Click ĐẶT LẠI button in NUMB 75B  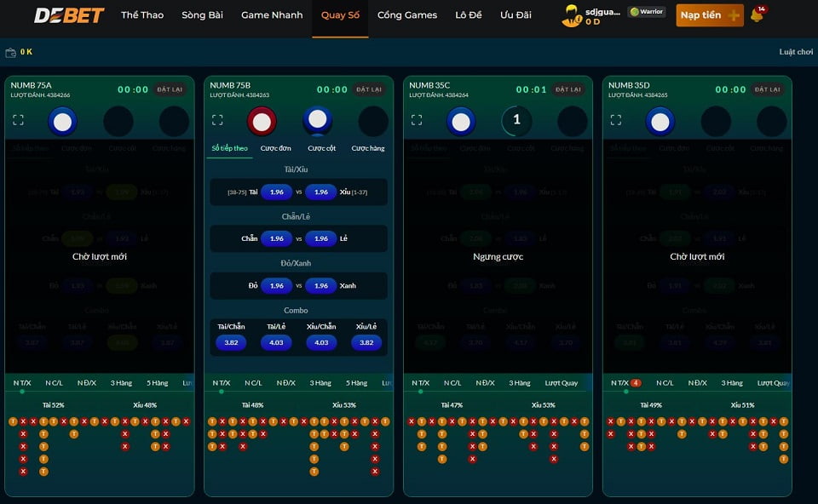coord(369,89)
